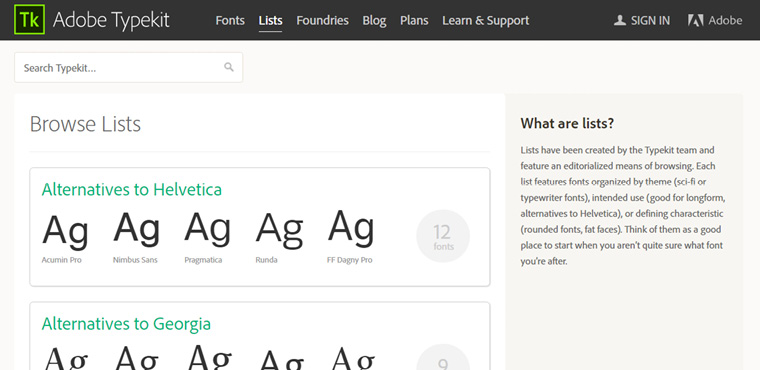This screenshot has height=370, width=760.
Task: Open the Blog link in navigation
Action: (x=374, y=20)
